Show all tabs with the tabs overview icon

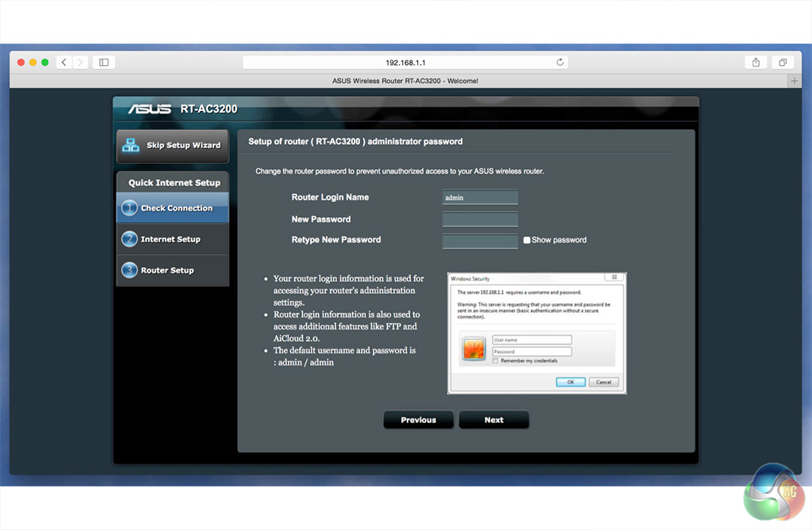pos(783,63)
